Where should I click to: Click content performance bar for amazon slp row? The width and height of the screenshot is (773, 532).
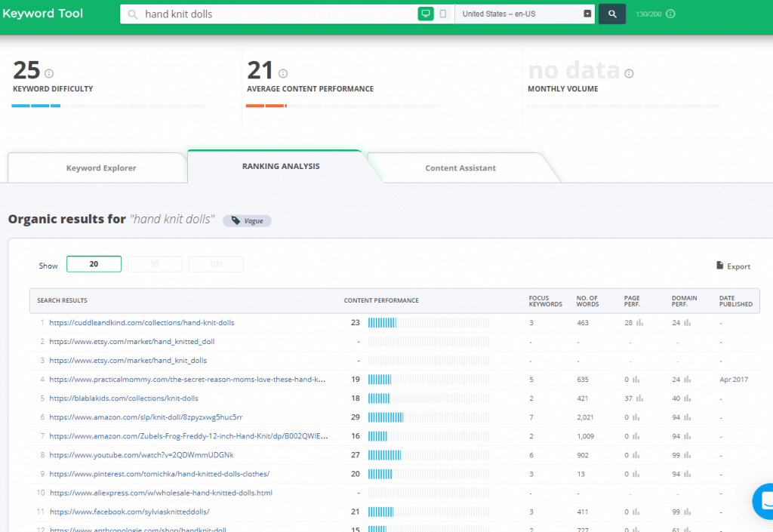tap(429, 417)
